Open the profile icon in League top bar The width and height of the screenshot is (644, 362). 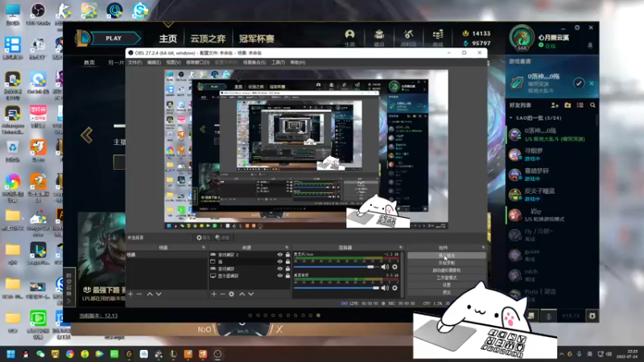coord(349,35)
